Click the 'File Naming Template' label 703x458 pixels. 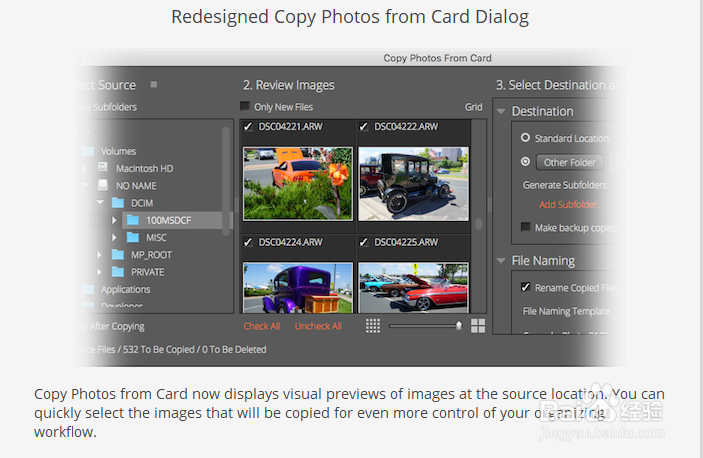(x=566, y=311)
